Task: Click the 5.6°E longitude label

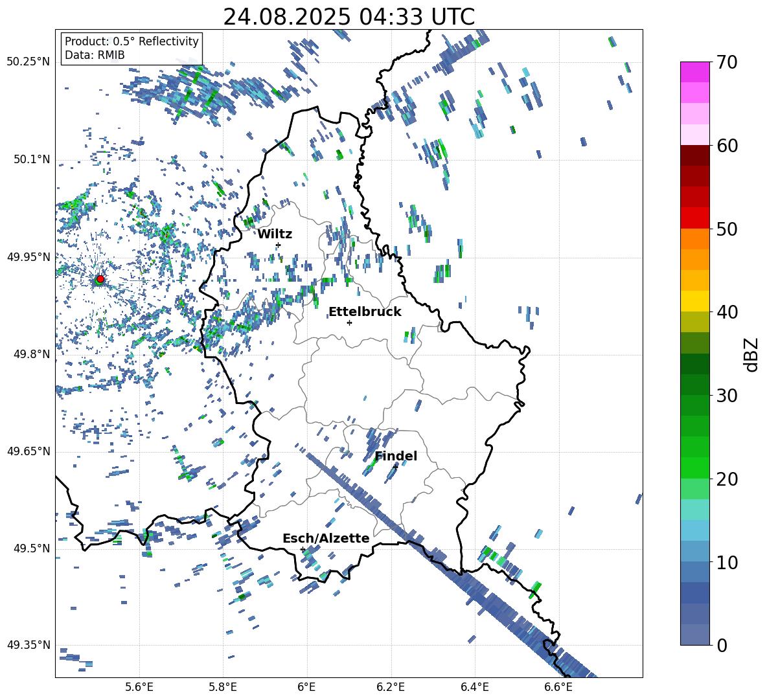Action: [139, 687]
